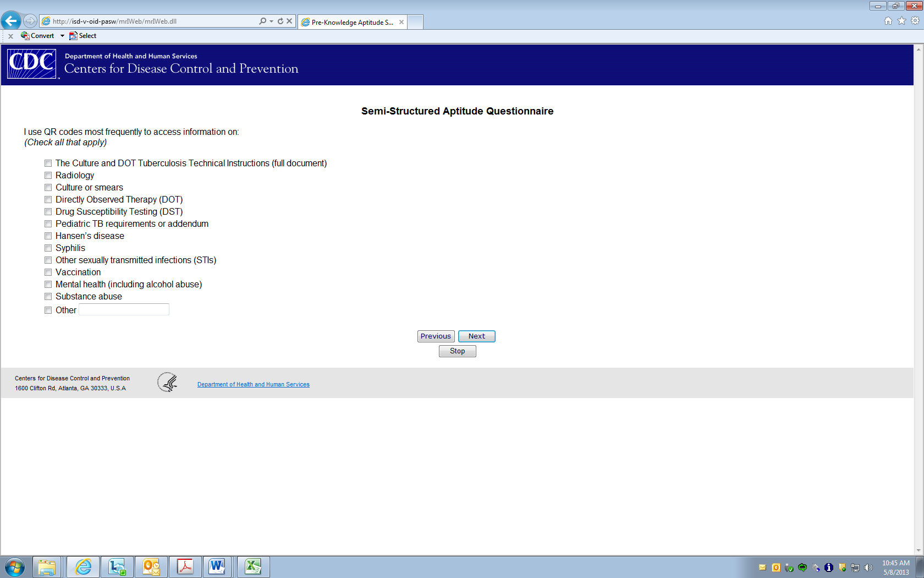Click the browser forward arrow
Screen dimensions: 924x578
(x=30, y=21)
